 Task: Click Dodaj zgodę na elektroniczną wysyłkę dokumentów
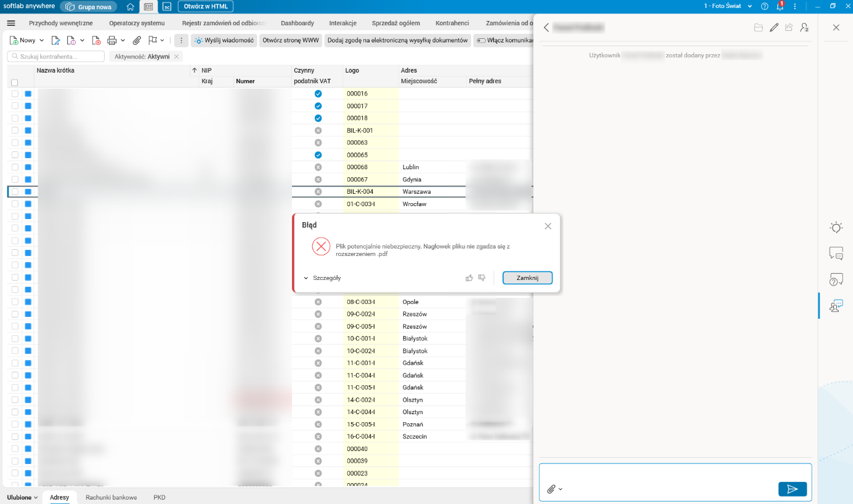(x=398, y=41)
